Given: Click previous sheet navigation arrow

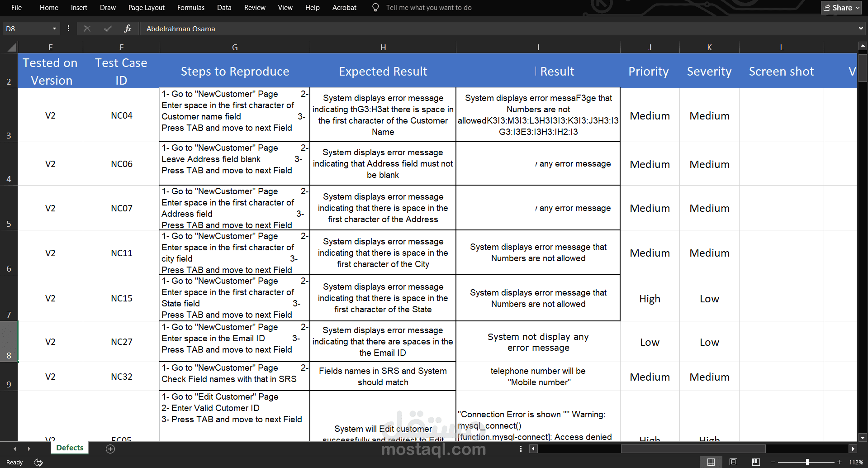Looking at the screenshot, I should pos(15,449).
